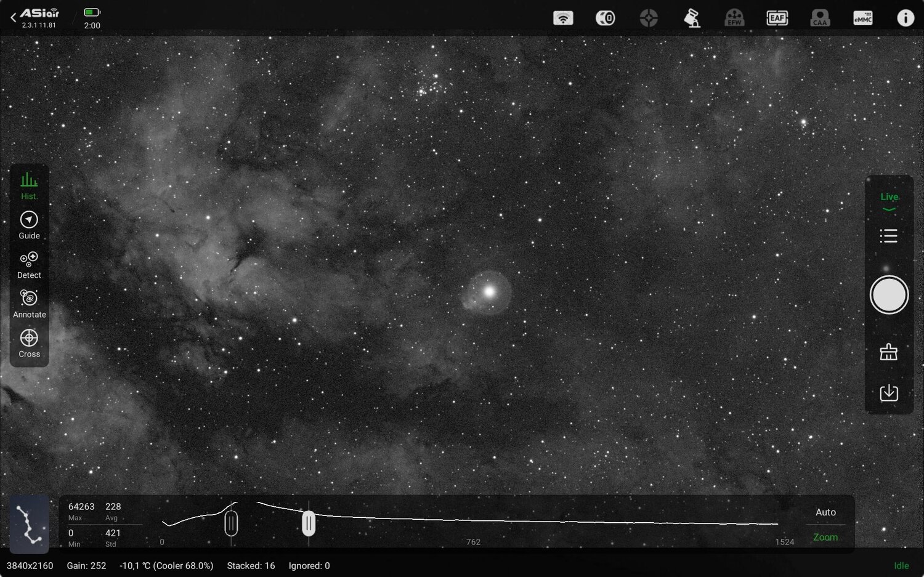Screen dimensions: 924x577
Task: Open the EFW filter wheel settings
Action: [734, 18]
